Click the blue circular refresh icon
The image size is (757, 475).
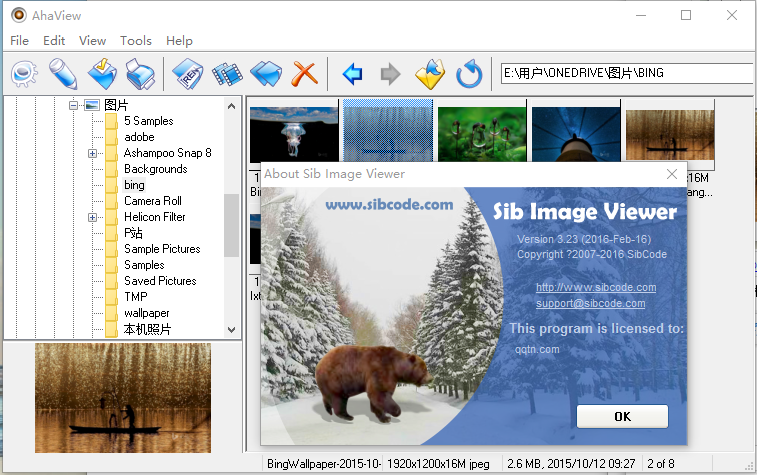tap(469, 73)
